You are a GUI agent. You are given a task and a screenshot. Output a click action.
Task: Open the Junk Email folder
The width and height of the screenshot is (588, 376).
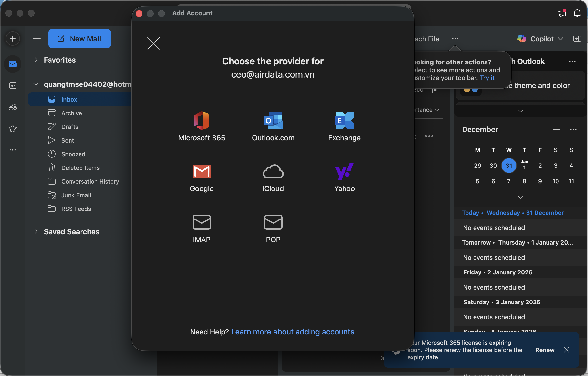(x=76, y=195)
